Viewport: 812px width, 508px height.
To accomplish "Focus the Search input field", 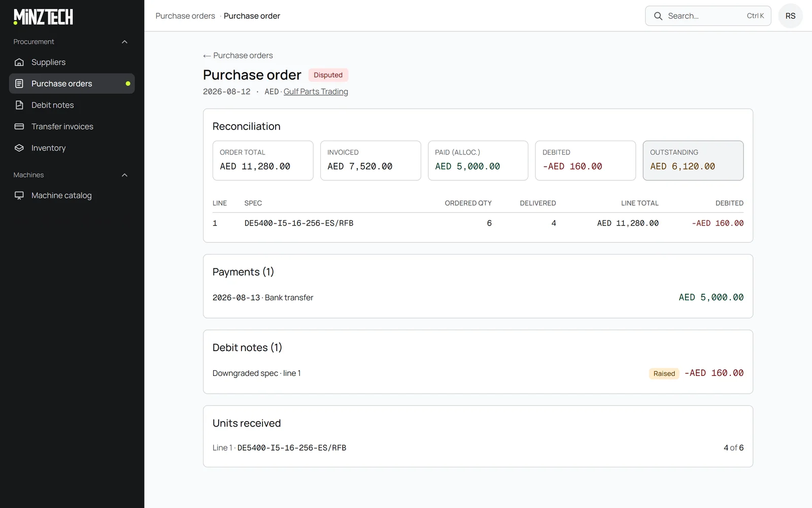I will [708, 16].
